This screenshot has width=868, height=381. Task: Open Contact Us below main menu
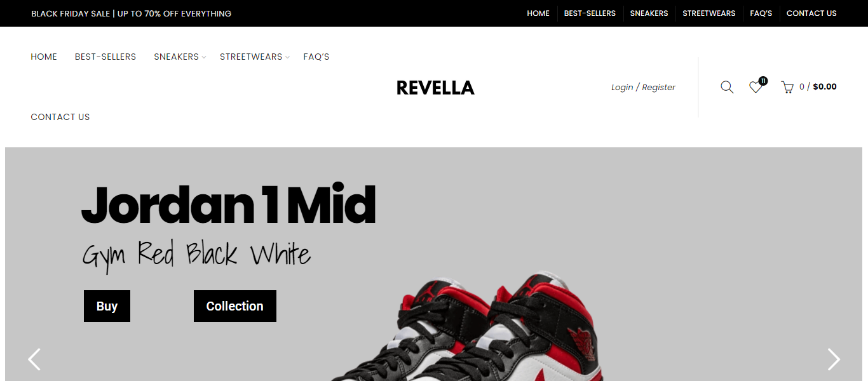coord(60,117)
